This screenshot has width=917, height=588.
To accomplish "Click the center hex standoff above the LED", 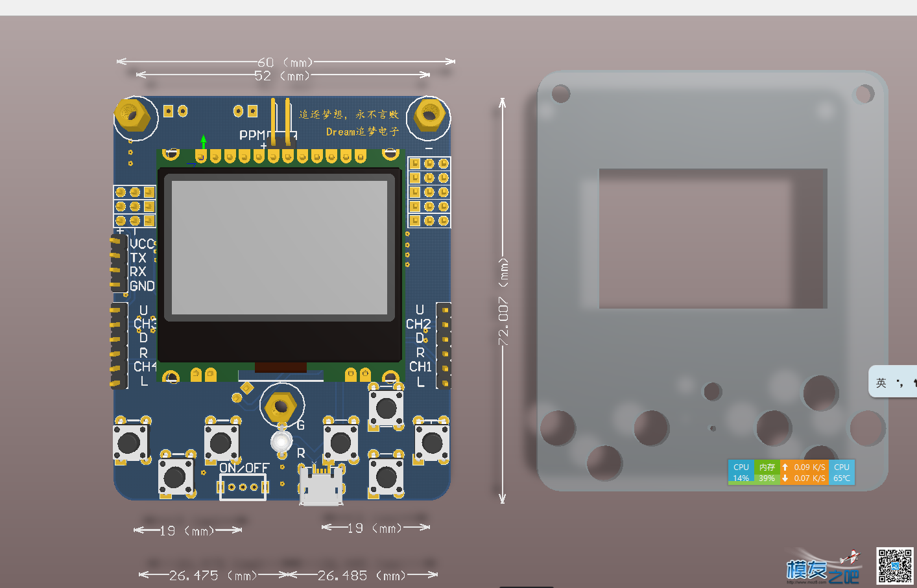I will tap(281, 406).
